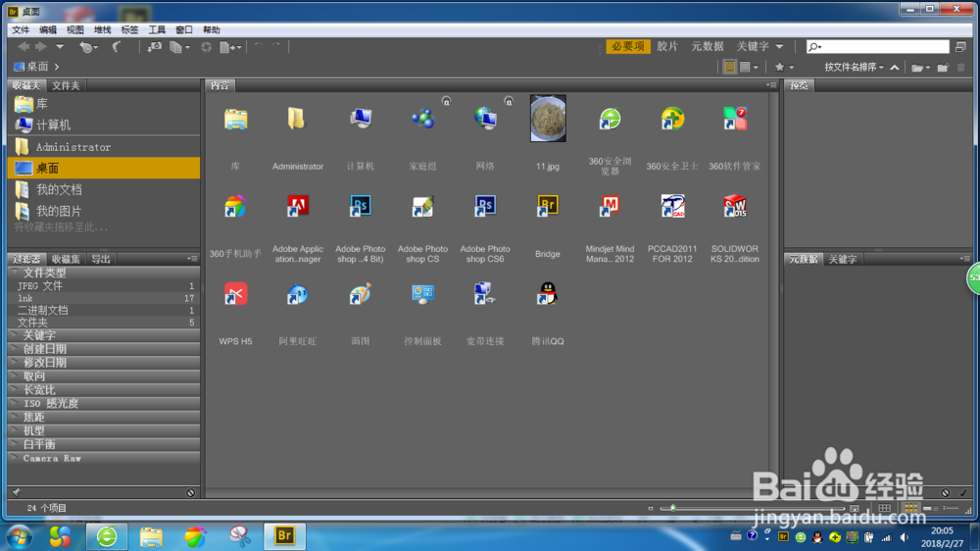The image size is (980, 551).
Task: Expand the 创建日期 filter section
Action: coord(14,348)
